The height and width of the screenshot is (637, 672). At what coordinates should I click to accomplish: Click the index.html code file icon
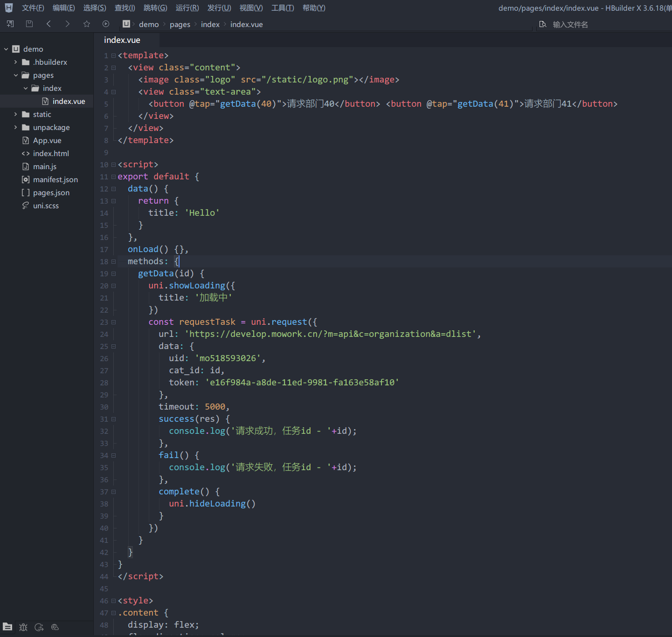pyautogui.click(x=26, y=153)
